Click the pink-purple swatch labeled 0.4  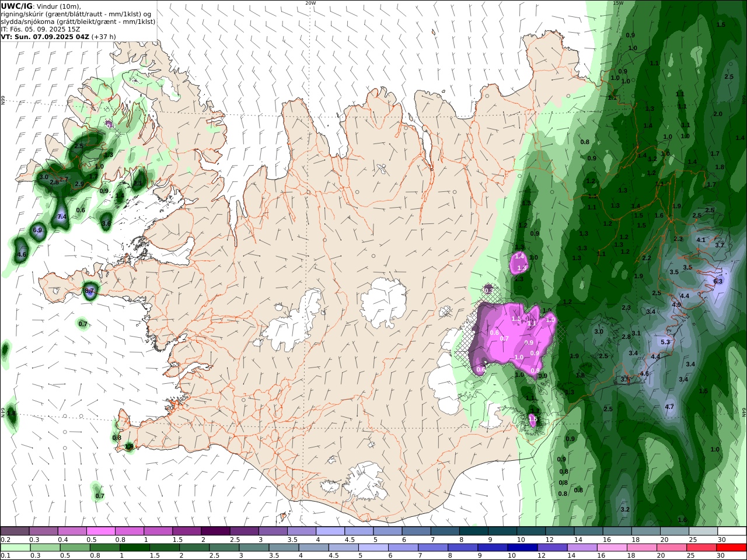pyautogui.click(x=73, y=531)
